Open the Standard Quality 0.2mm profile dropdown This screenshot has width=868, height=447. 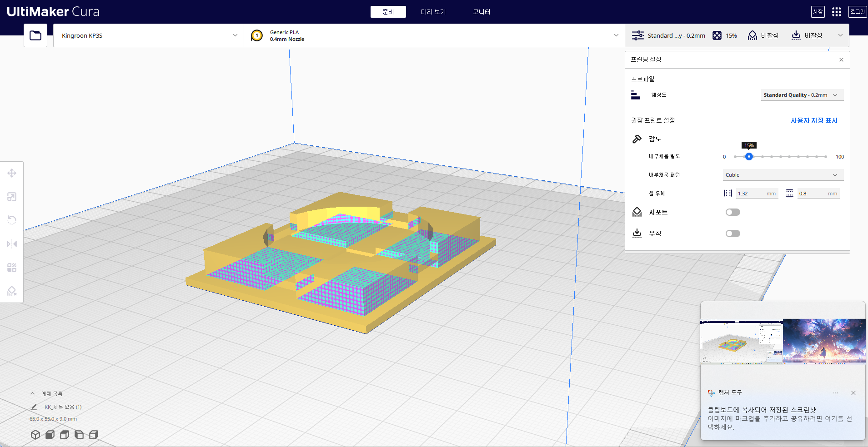pyautogui.click(x=802, y=95)
